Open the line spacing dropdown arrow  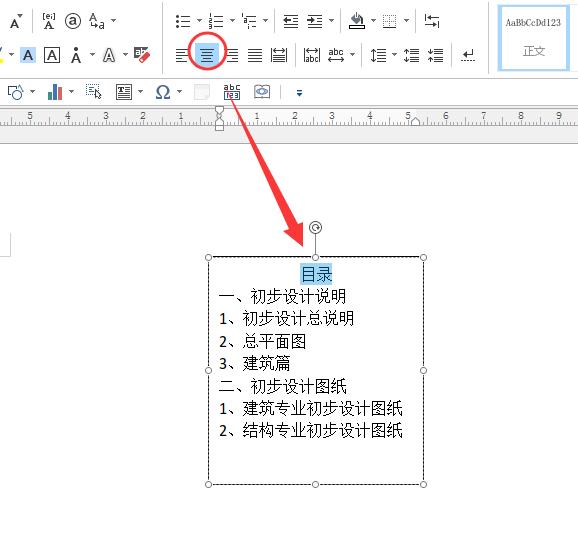tap(394, 55)
